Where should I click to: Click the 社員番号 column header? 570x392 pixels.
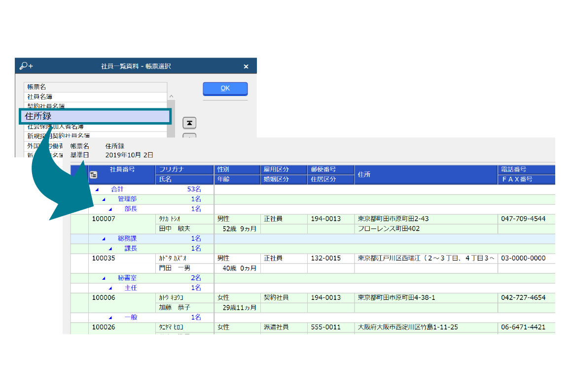tap(122, 175)
